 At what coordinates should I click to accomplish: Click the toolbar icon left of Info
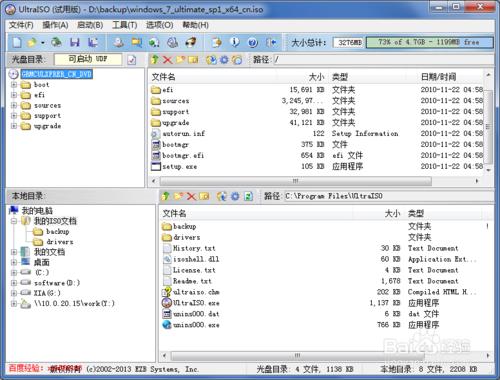[x=217, y=42]
